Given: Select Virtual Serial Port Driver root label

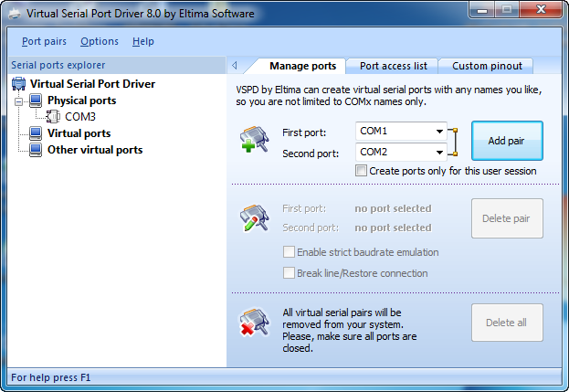Looking at the screenshot, I should pyautogui.click(x=92, y=84).
